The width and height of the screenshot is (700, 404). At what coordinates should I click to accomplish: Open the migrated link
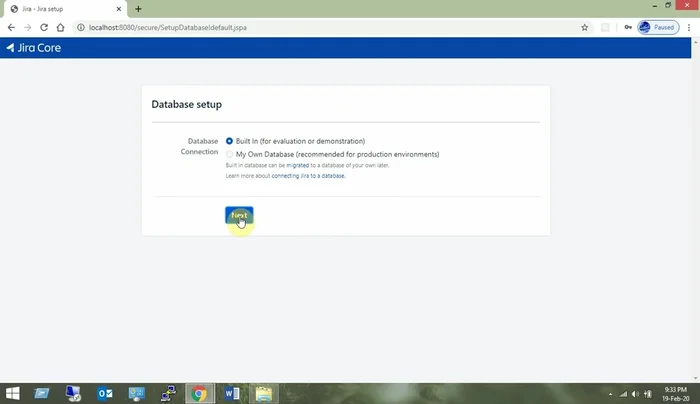[x=297, y=165]
